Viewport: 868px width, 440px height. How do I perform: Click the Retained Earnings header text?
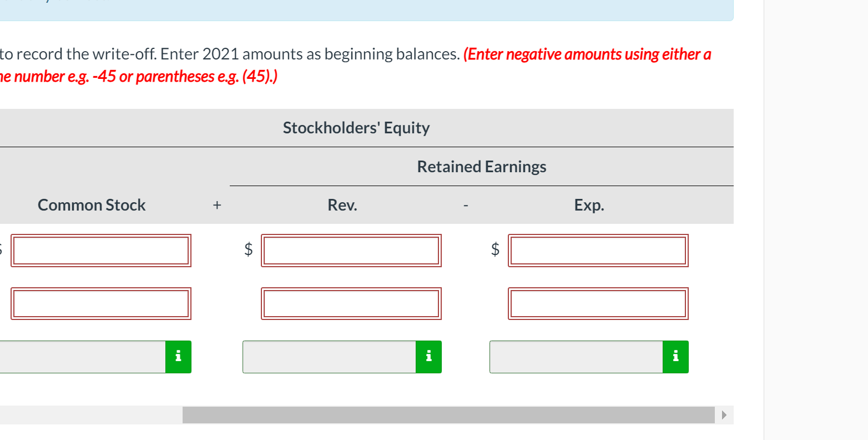pyautogui.click(x=482, y=167)
